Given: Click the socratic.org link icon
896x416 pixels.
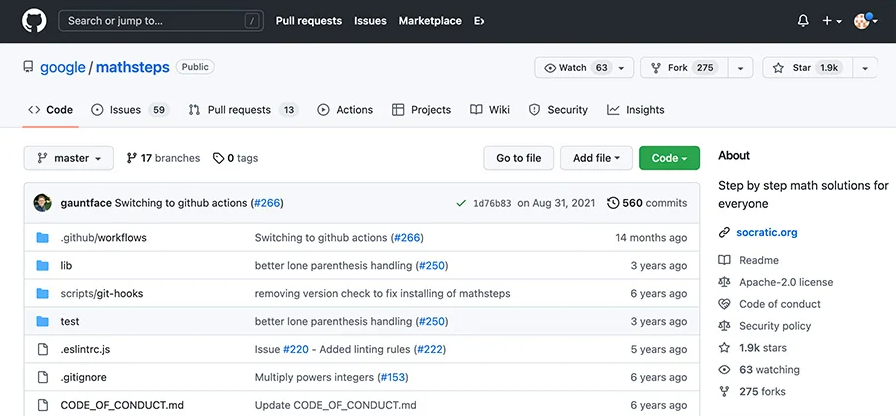Looking at the screenshot, I should click(x=724, y=233).
